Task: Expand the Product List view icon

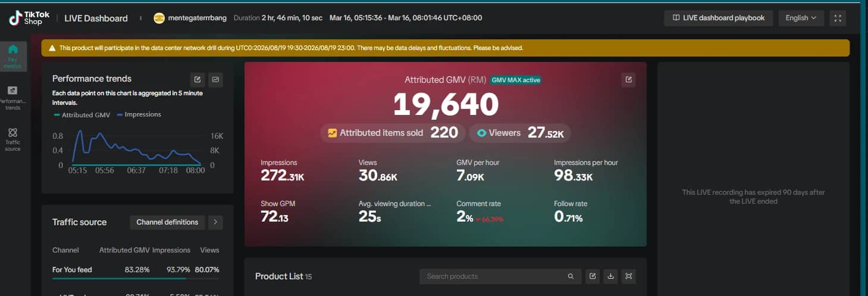Action: pyautogui.click(x=629, y=276)
